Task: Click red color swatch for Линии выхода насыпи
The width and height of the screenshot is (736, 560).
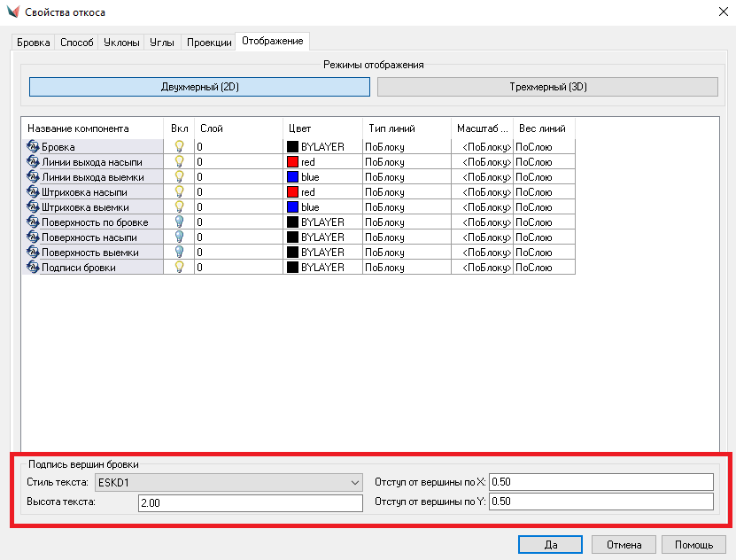Action: (x=292, y=162)
